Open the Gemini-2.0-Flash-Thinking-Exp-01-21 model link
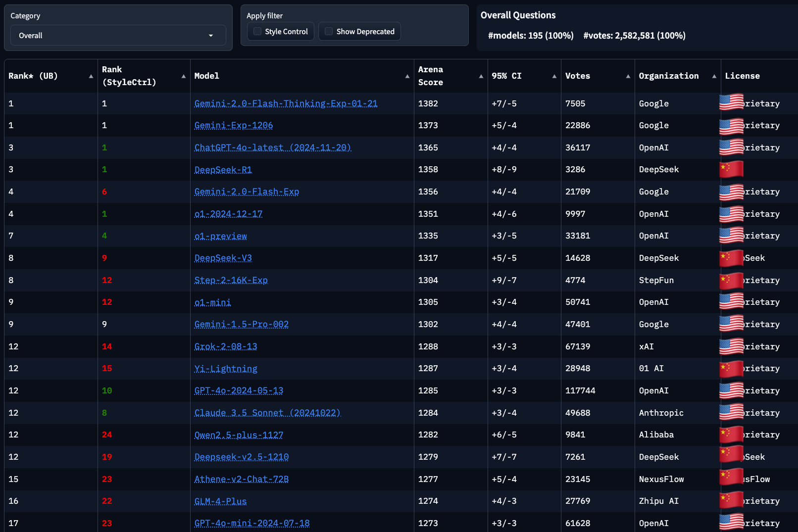 tap(286, 103)
